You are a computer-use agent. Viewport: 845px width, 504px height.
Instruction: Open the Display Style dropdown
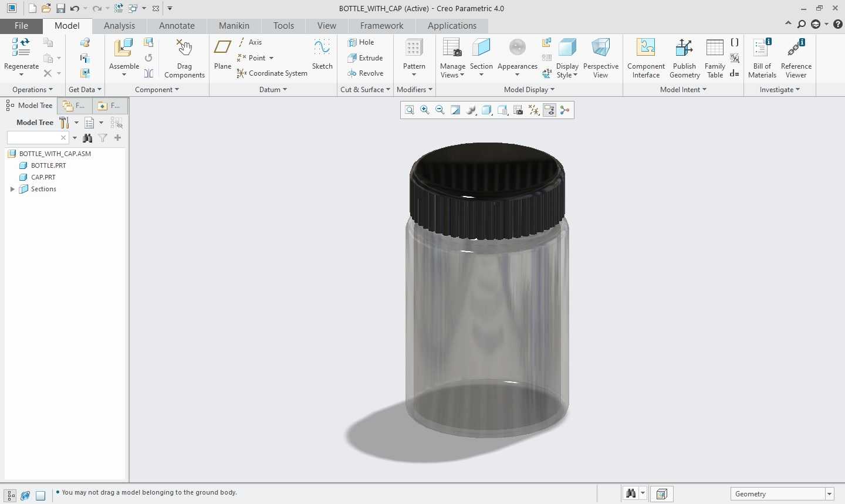pos(567,71)
